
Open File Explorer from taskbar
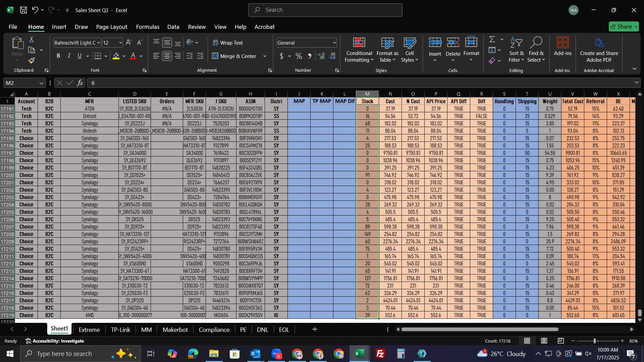coord(214,354)
